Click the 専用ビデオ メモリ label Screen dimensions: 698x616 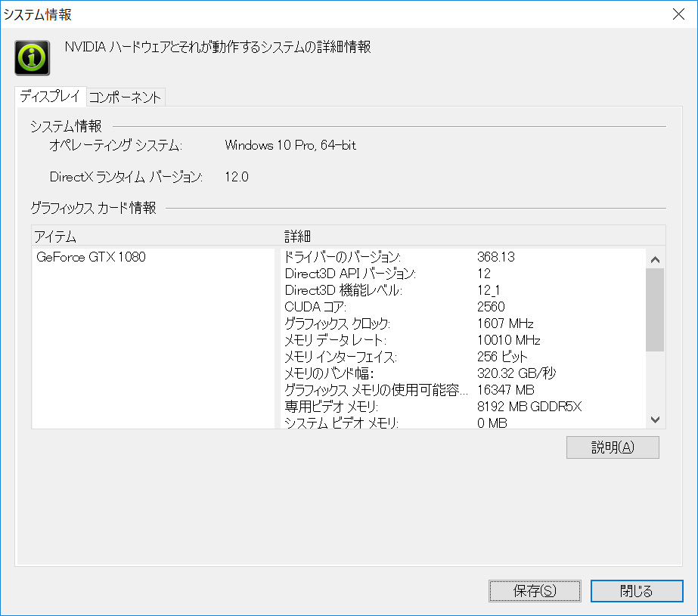click(x=331, y=407)
